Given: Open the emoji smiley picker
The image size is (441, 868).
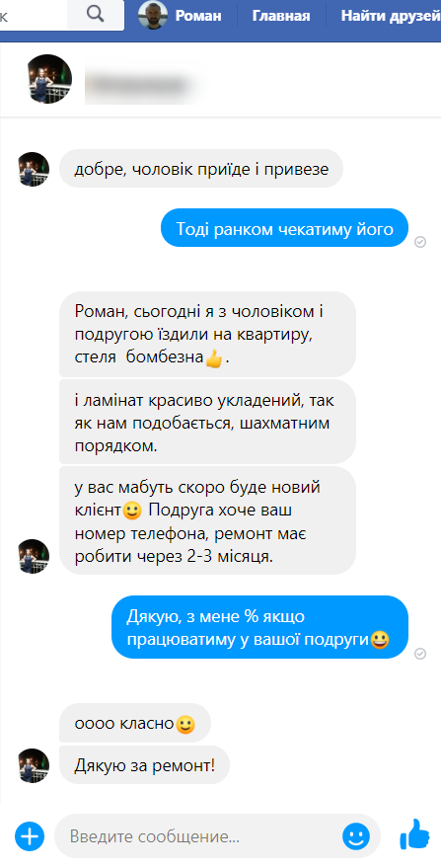Looking at the screenshot, I should tap(356, 835).
